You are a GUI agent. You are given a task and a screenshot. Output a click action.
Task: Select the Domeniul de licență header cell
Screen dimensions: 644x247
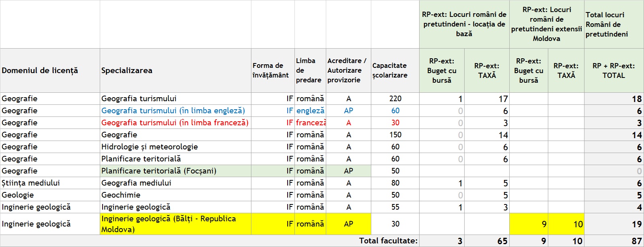point(50,71)
